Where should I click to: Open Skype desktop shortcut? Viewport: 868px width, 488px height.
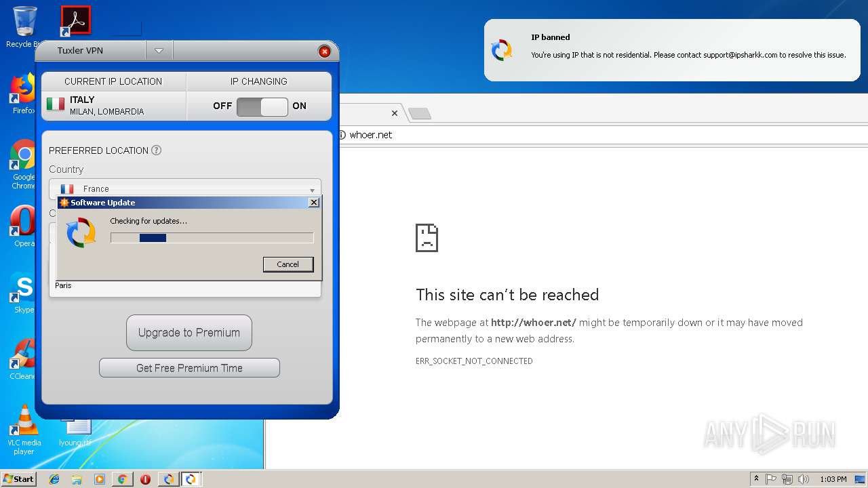(24, 293)
